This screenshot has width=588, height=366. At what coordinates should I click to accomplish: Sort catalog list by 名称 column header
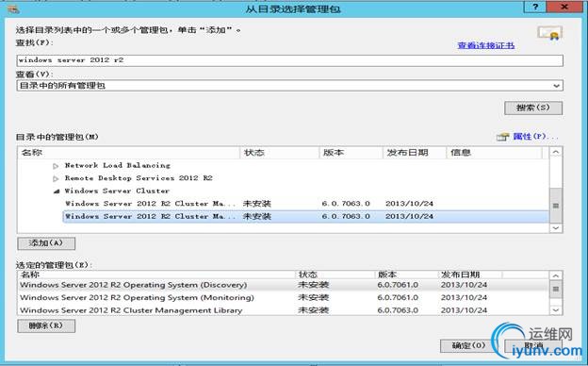[128, 153]
